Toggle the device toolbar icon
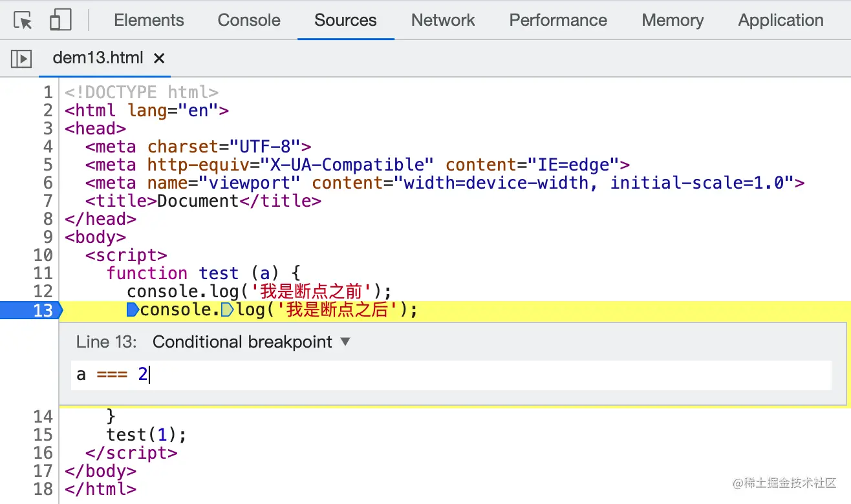The image size is (851, 504). coord(60,20)
